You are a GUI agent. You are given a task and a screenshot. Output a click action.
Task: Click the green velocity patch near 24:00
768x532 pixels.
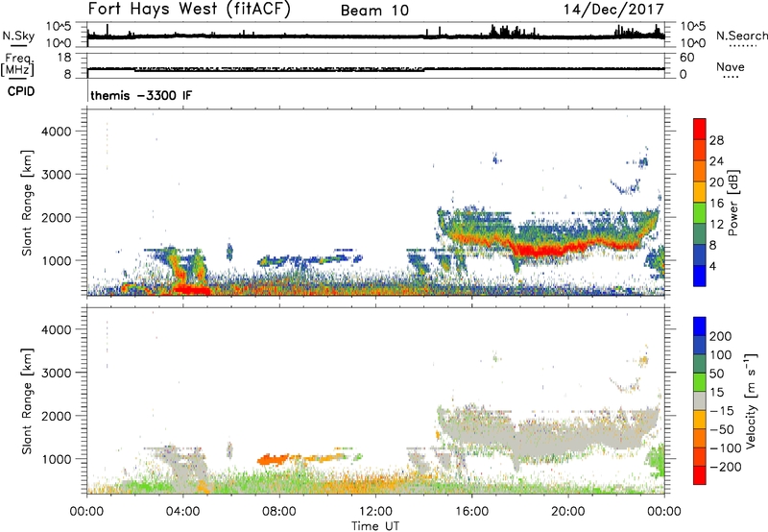pyautogui.click(x=656, y=461)
